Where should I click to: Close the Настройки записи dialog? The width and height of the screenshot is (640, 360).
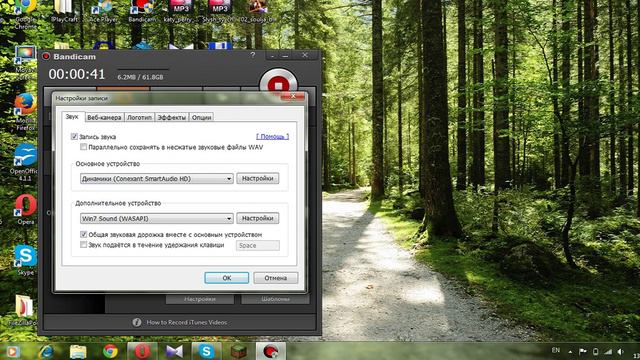293,96
